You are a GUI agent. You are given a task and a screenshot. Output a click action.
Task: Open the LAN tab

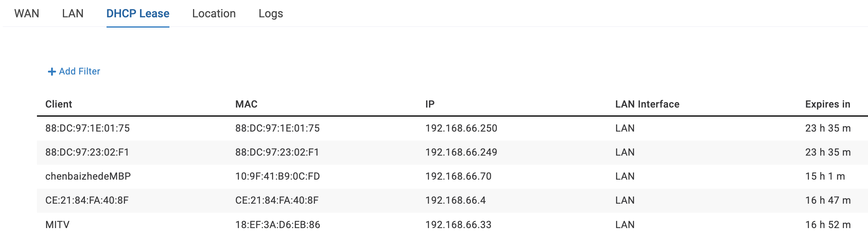(x=73, y=13)
